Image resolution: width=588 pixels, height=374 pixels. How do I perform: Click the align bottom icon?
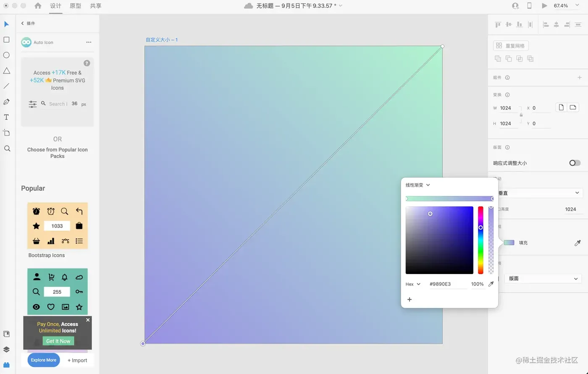520,24
